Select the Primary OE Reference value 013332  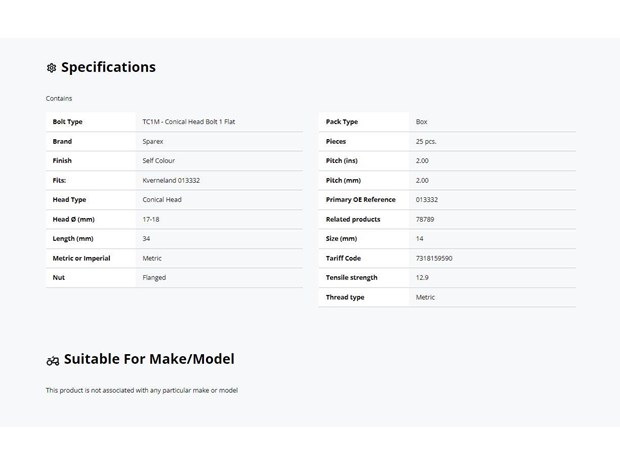(x=427, y=200)
